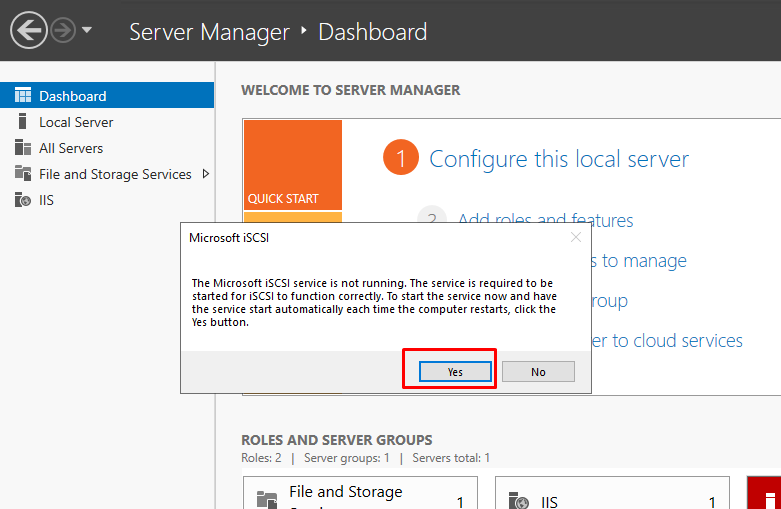Click the link ending in cloud services

(667, 341)
